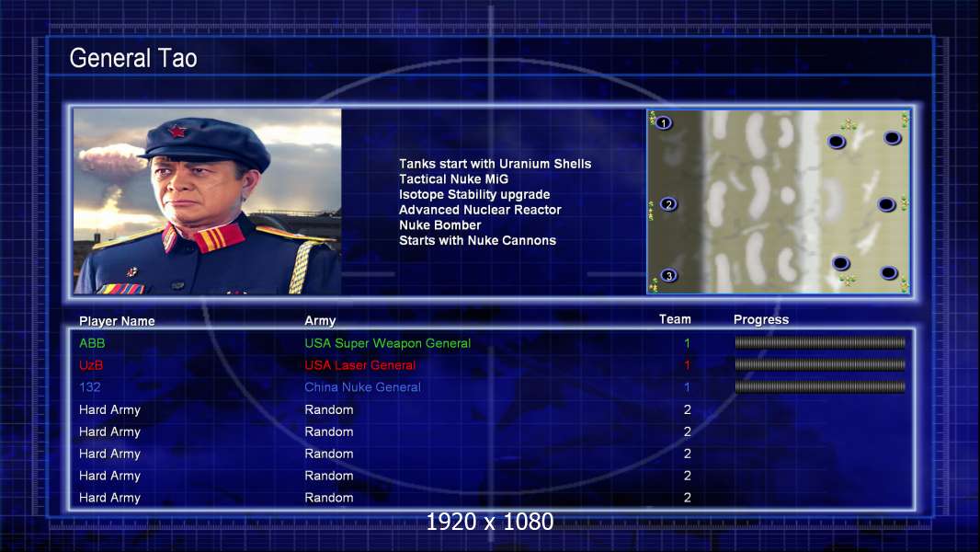Click the battlefield minimap preview
Viewport: 980px width, 552px height.
pyautogui.click(x=778, y=201)
